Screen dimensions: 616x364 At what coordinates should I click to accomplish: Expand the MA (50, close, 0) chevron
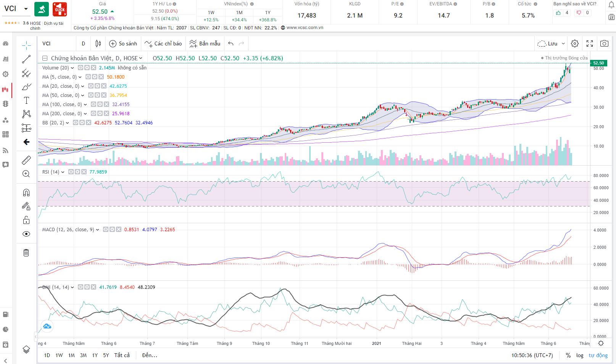click(x=83, y=95)
